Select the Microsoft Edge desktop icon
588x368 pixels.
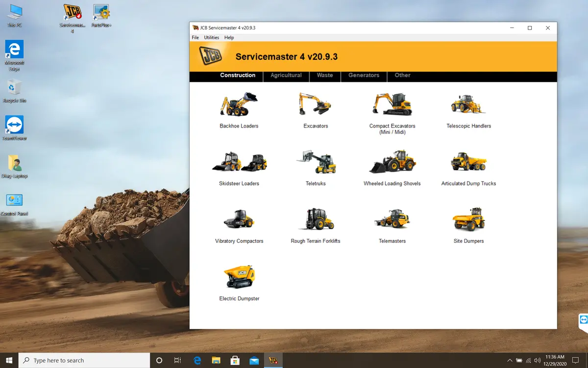(14, 55)
